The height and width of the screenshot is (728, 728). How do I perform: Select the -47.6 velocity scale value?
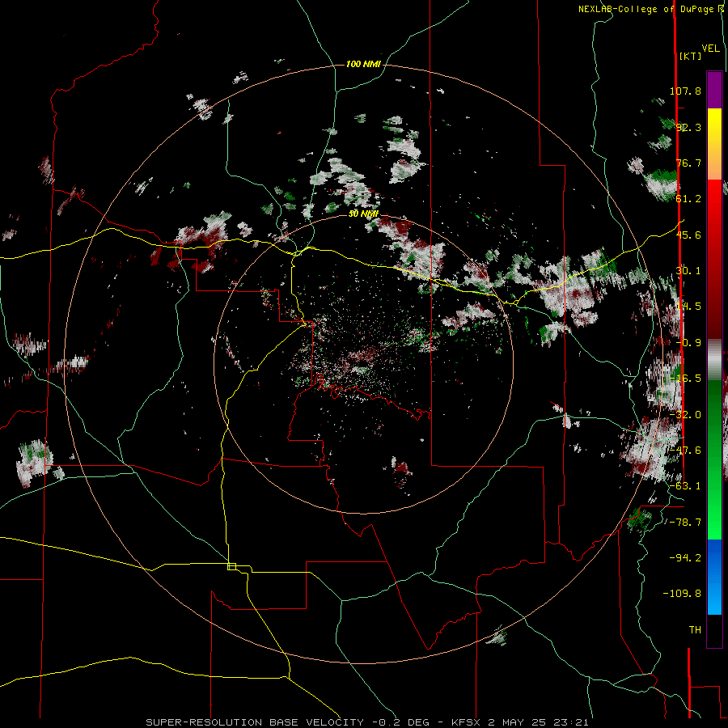(x=685, y=451)
